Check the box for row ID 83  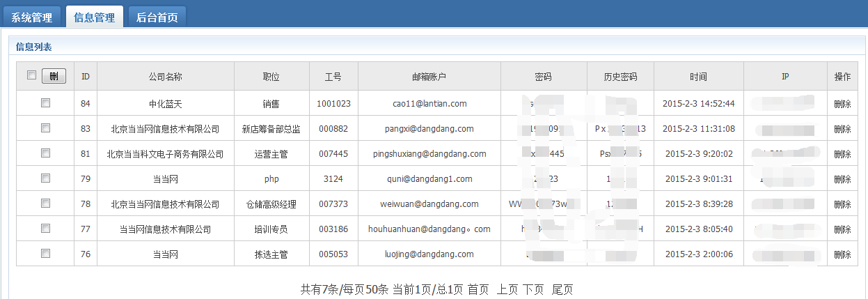pyautogui.click(x=45, y=128)
